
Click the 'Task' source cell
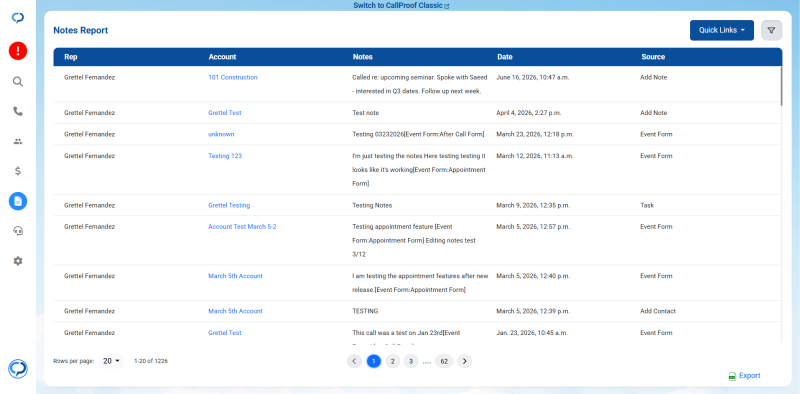coord(647,205)
